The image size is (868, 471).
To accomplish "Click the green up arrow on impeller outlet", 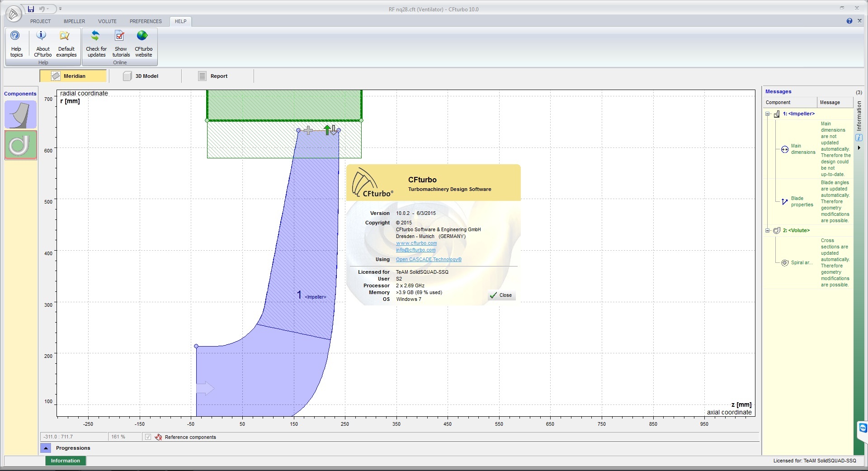I will coord(327,130).
